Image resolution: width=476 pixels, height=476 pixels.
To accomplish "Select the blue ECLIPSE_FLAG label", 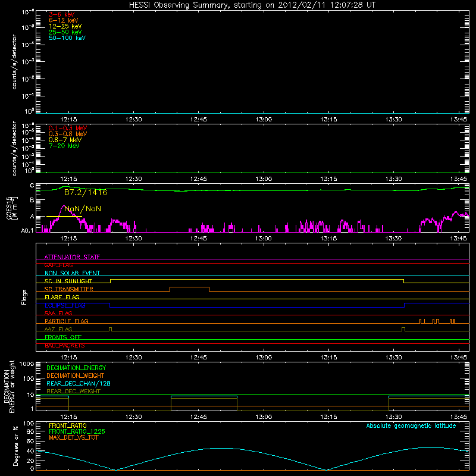I will click(65, 305).
